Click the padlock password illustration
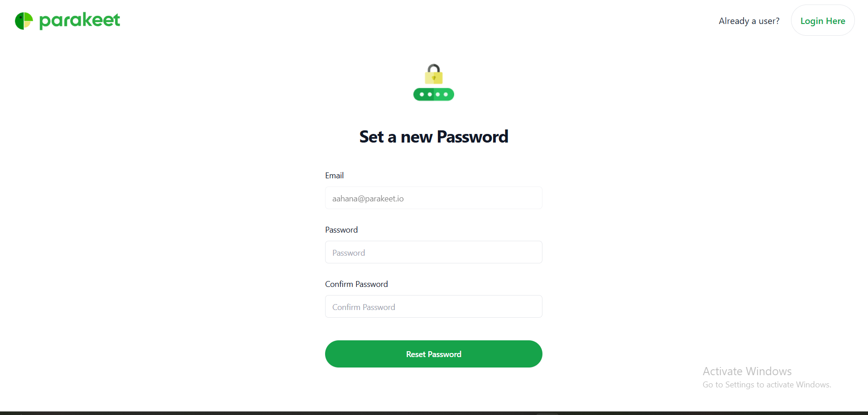Screen dimensions: 868x415 [434, 82]
